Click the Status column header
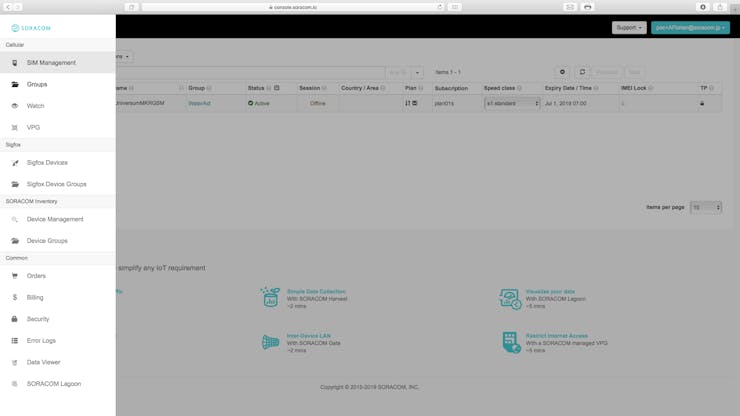 coord(256,88)
